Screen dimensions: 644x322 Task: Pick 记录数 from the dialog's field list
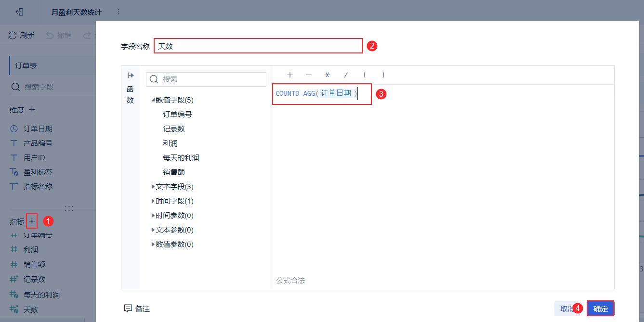pyautogui.click(x=174, y=129)
